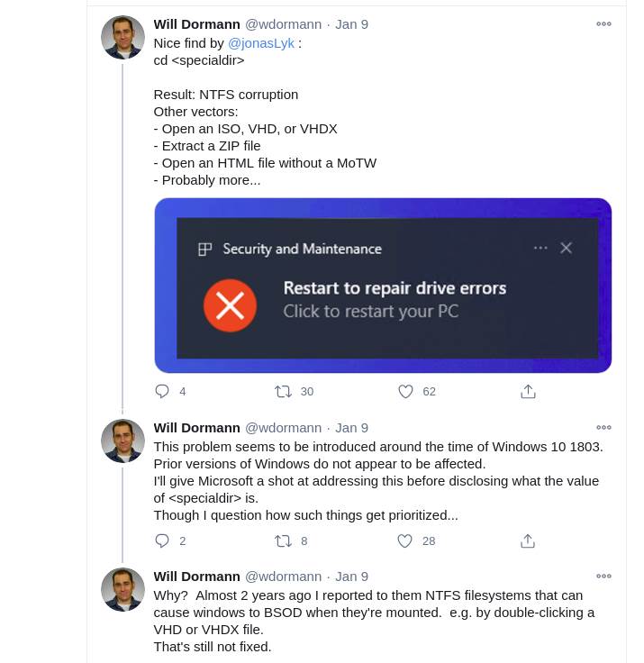Click the Jan 9 timestamp on first tweet

[351, 24]
